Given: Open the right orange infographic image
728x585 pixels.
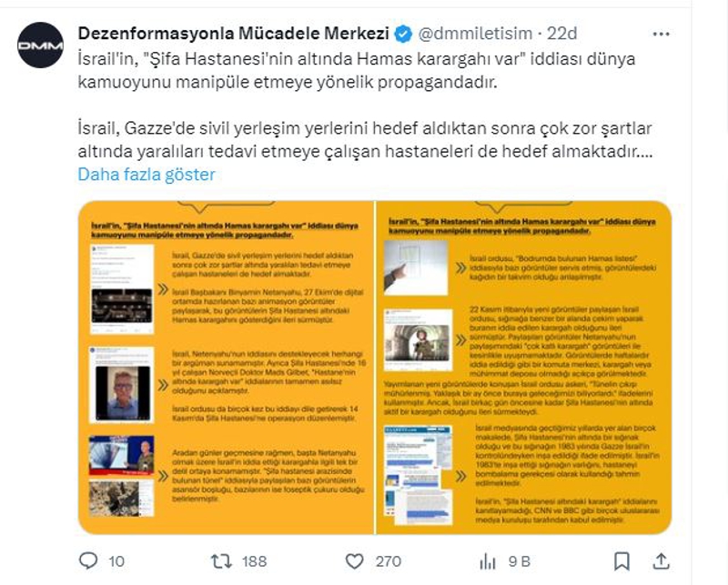Looking at the screenshot, I should click(x=524, y=368).
